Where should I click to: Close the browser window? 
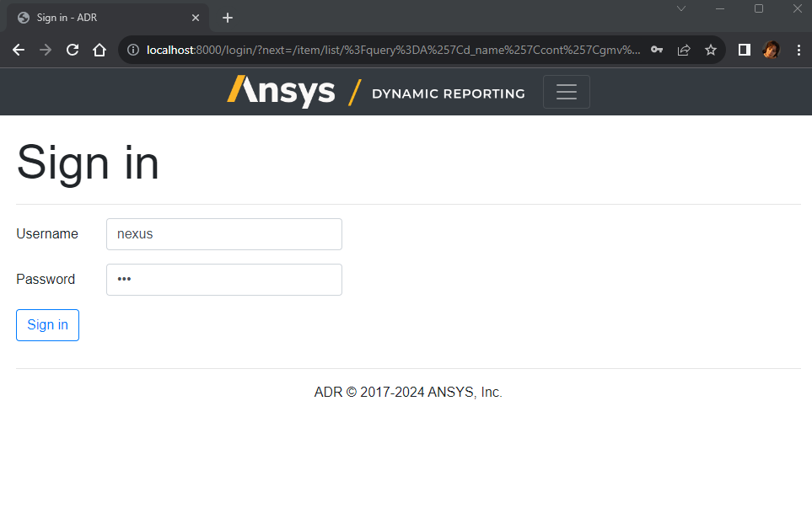(x=798, y=8)
